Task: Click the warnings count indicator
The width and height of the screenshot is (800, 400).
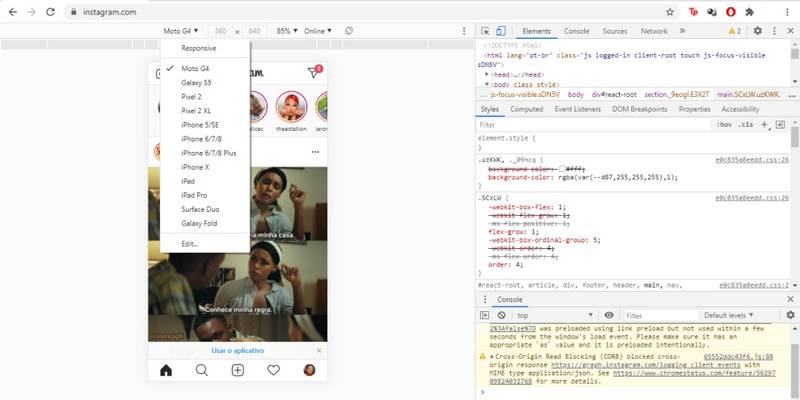Action: (735, 31)
